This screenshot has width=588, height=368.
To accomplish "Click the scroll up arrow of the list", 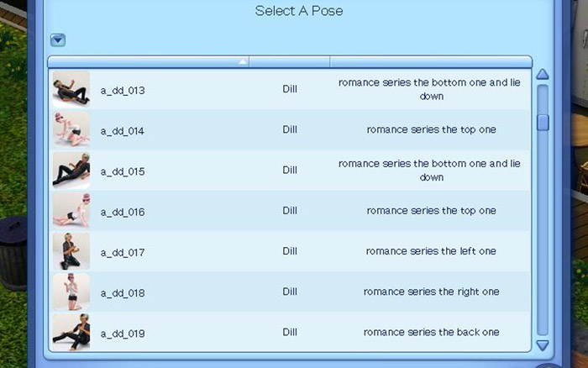I will tap(543, 74).
